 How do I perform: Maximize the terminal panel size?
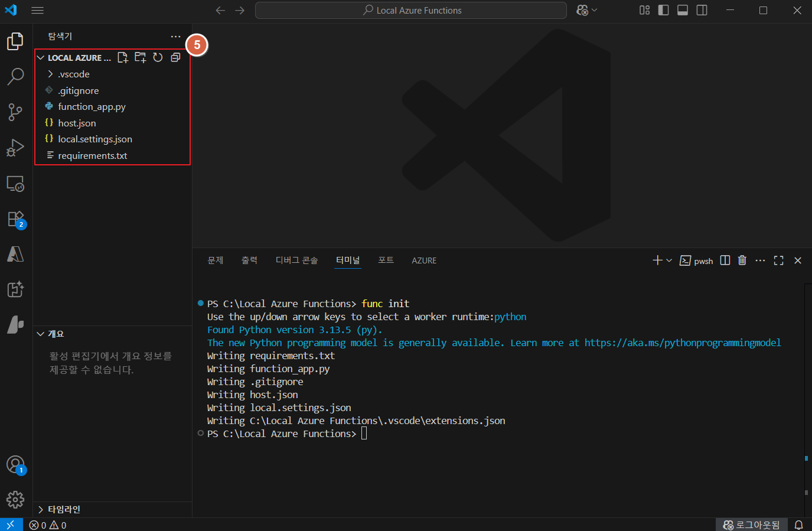point(778,260)
